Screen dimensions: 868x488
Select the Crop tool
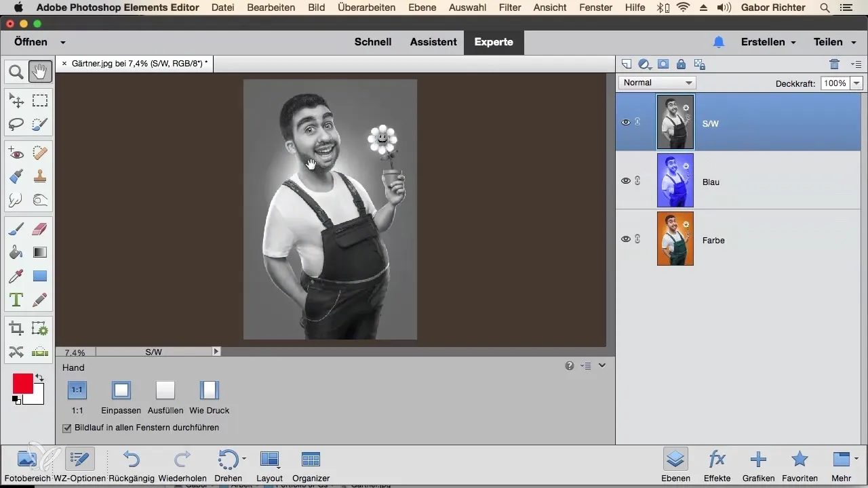(x=16, y=329)
